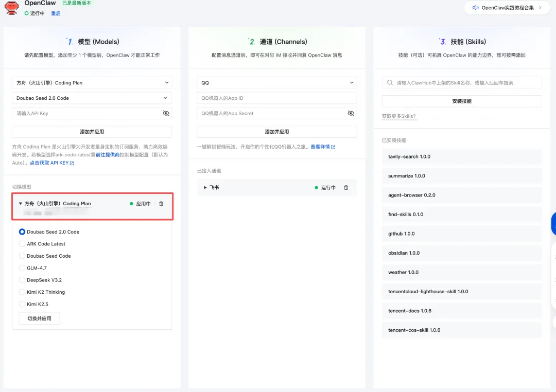This screenshot has height=392, width=556.
Task: Open the QQ channel type dropdown
Action: tap(276, 83)
